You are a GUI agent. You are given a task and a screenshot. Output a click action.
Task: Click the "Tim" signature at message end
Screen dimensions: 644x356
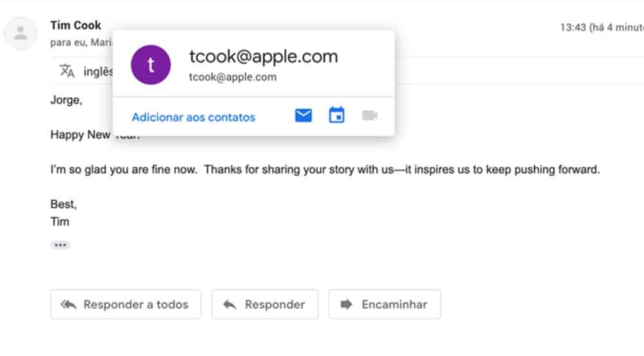tap(59, 221)
